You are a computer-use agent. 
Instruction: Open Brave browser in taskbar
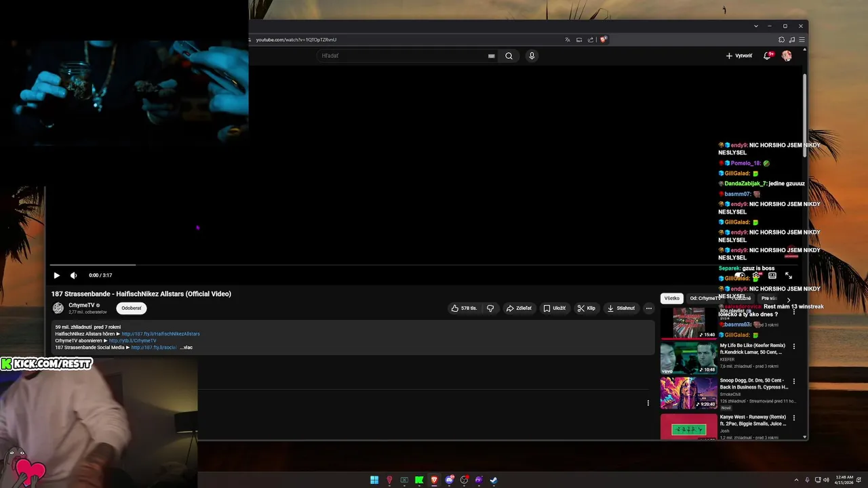tap(434, 480)
